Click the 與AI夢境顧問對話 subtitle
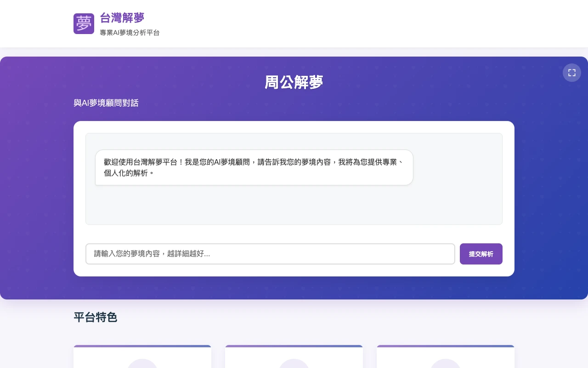The image size is (588, 368). point(106,103)
